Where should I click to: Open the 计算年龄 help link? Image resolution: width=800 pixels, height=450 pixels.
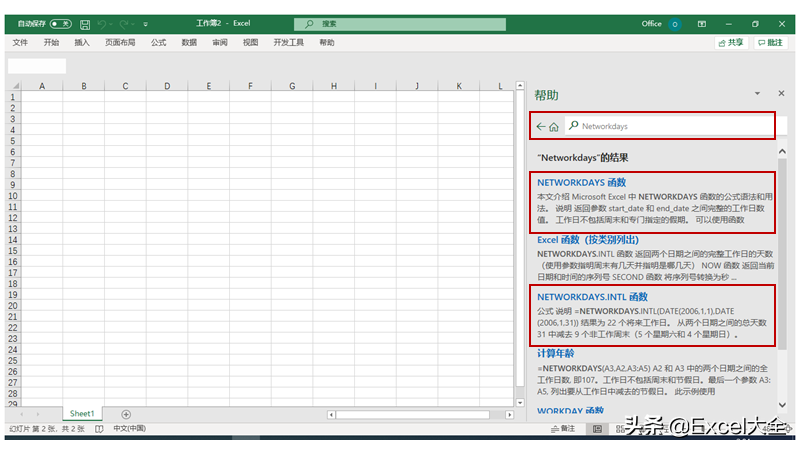tap(556, 353)
